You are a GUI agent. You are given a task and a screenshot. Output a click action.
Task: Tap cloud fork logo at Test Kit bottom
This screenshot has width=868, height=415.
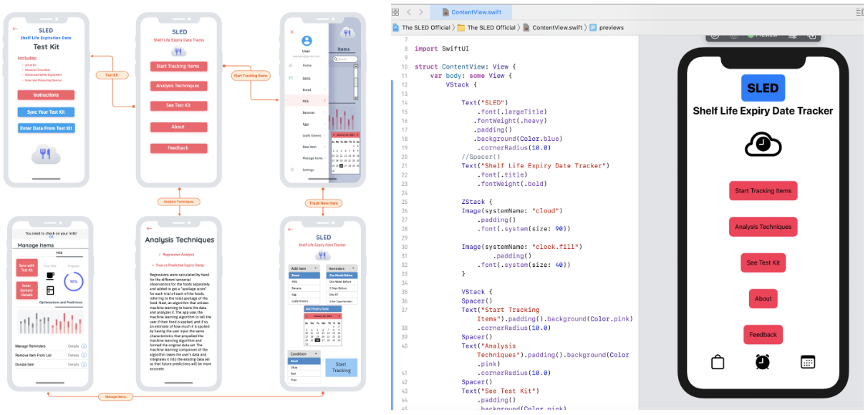tap(45, 153)
